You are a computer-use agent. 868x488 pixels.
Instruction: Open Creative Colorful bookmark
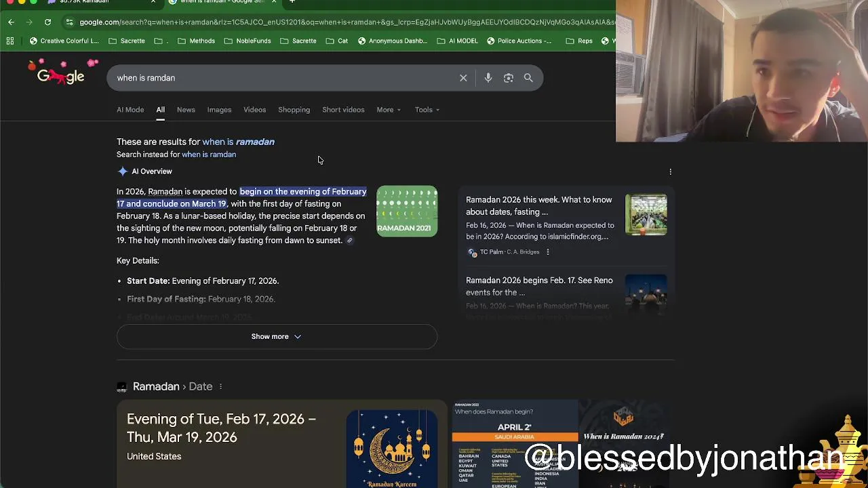coord(64,41)
